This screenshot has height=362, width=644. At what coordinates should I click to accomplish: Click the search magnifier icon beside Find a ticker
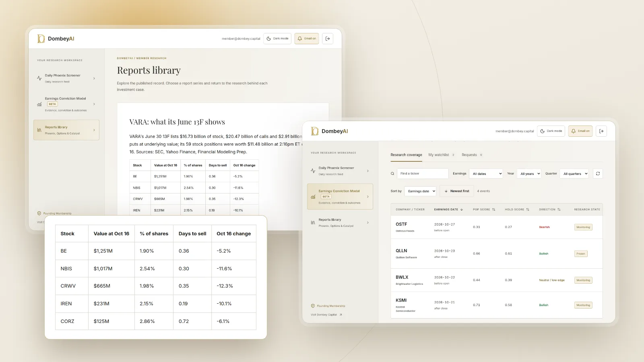tap(392, 174)
